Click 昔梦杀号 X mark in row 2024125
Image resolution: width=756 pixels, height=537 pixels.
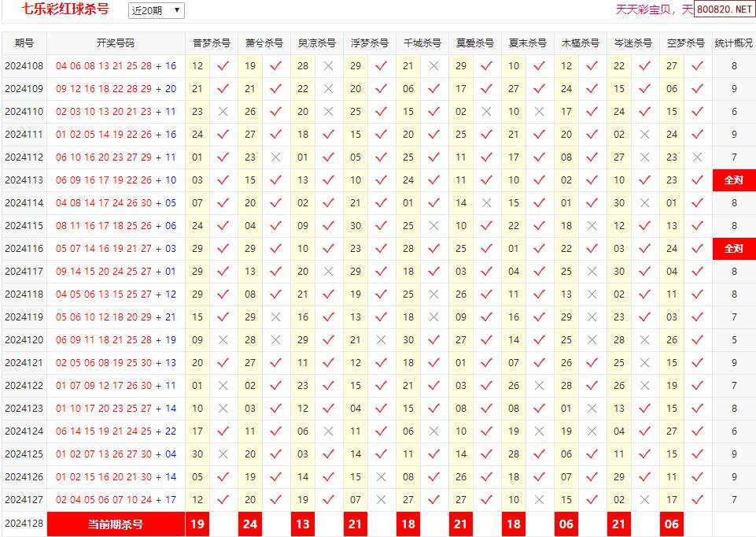coord(223,454)
